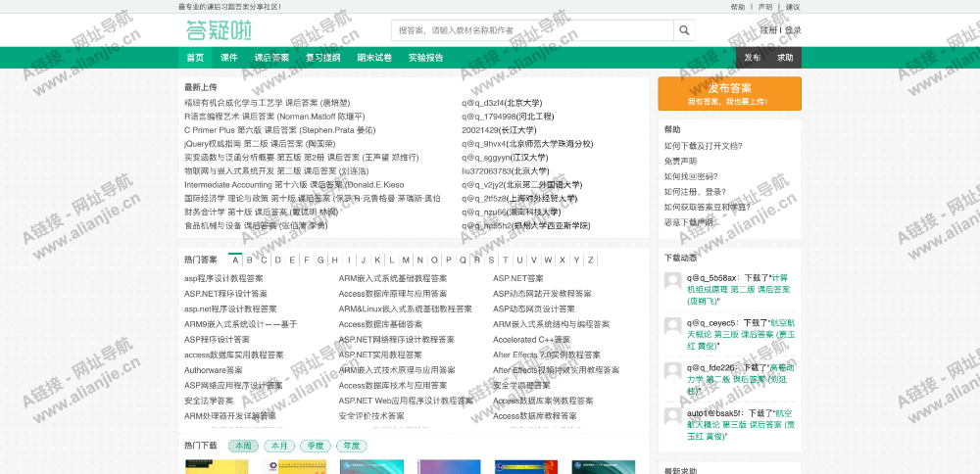Open 帮助 link in top bar
The height and width of the screenshot is (474, 980).
(x=738, y=7)
